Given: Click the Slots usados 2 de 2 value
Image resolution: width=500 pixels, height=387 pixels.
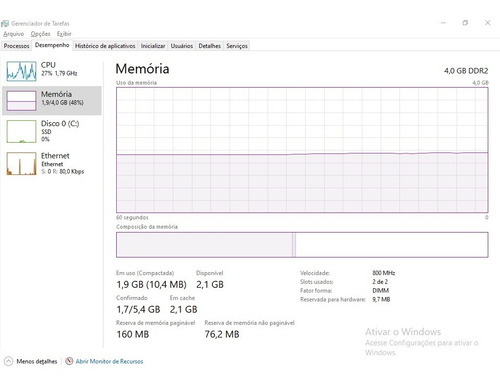Looking at the screenshot, I should [x=380, y=282].
